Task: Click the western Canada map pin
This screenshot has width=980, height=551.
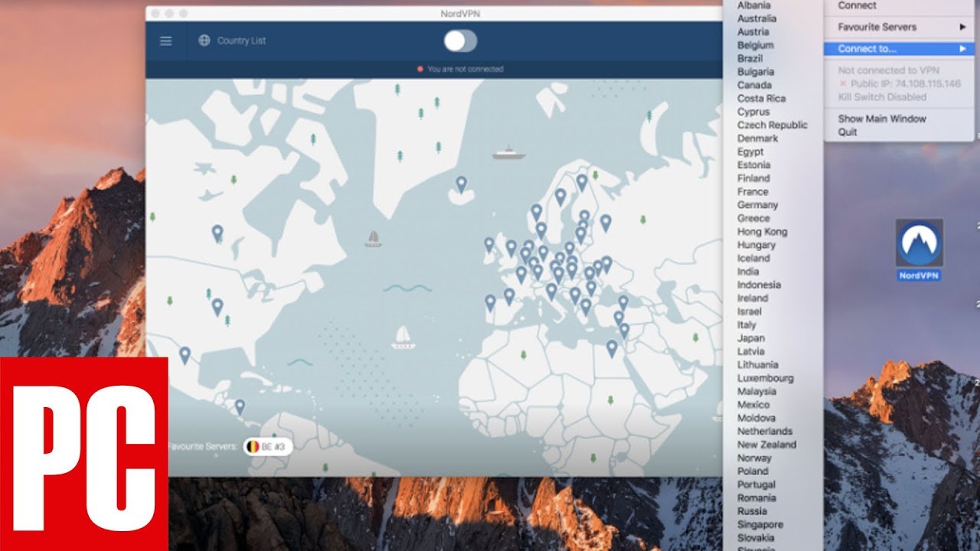Action: pyautogui.click(x=217, y=233)
